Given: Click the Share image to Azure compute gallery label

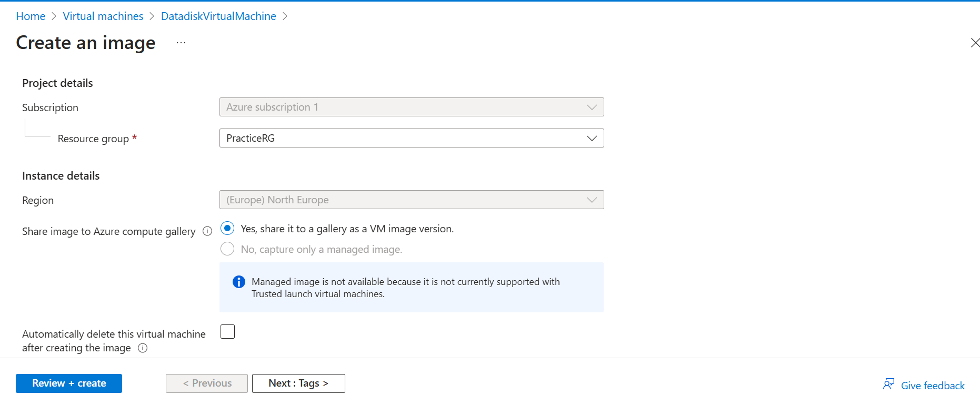Looking at the screenshot, I should click(x=109, y=231).
